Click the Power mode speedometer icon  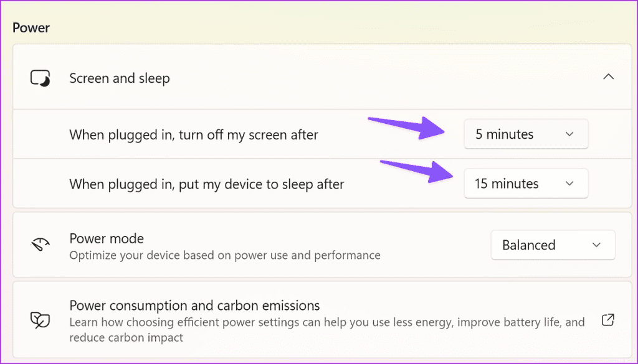[x=39, y=245]
